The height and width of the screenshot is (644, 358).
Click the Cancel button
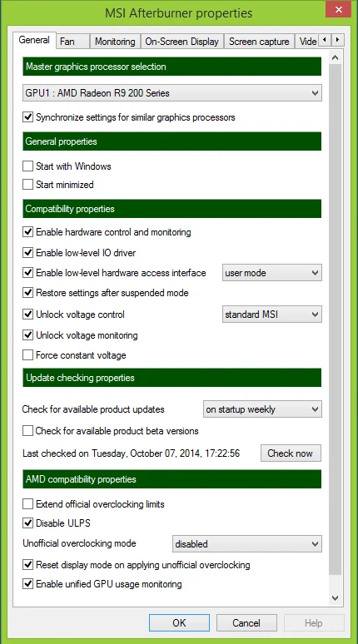[x=246, y=623]
